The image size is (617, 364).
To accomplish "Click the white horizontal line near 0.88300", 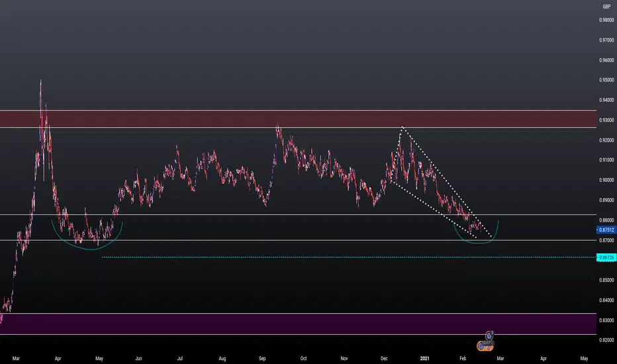I will coord(298,215).
